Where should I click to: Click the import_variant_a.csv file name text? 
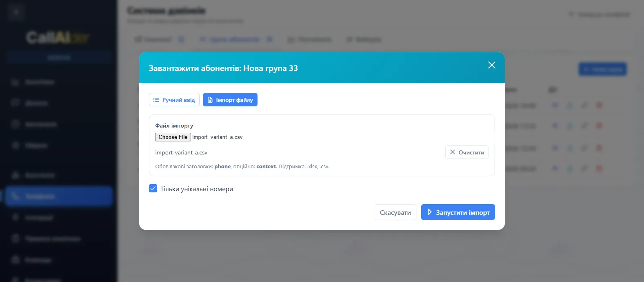(x=181, y=153)
